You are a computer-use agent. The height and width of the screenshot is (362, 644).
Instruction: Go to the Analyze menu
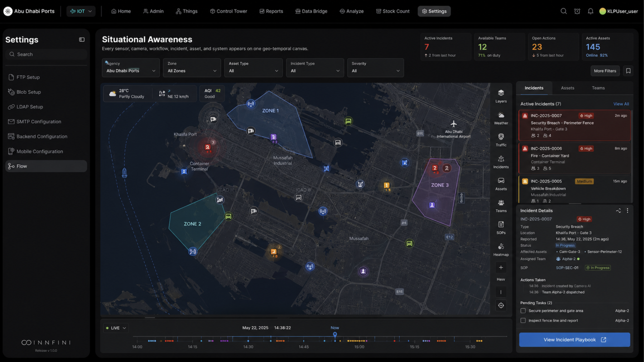pyautogui.click(x=352, y=11)
